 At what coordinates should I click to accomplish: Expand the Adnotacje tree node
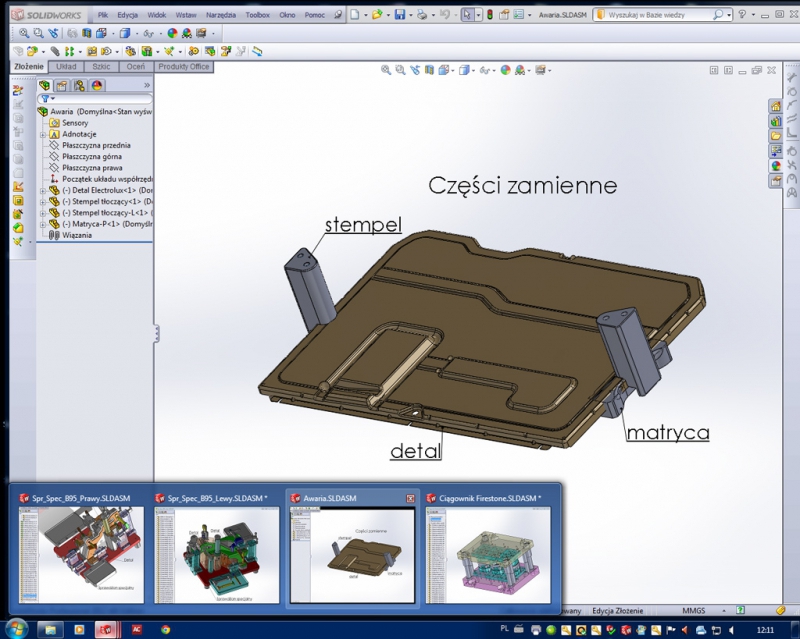click(x=43, y=134)
